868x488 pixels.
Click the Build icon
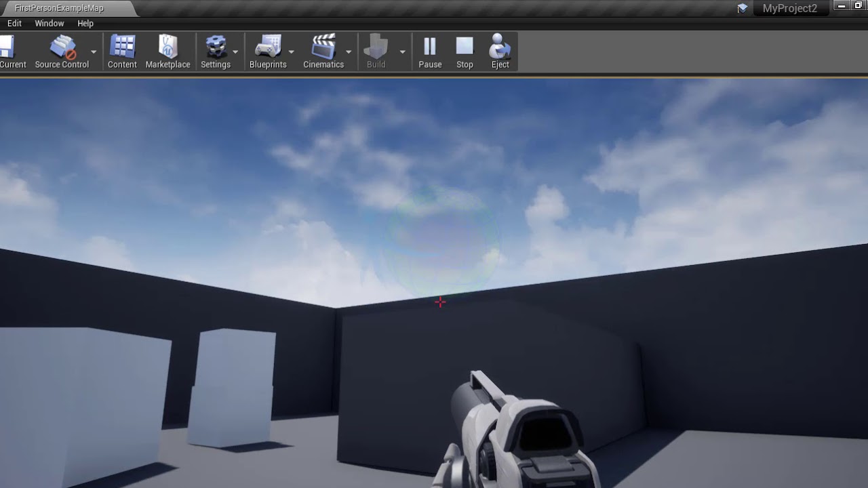[376, 46]
